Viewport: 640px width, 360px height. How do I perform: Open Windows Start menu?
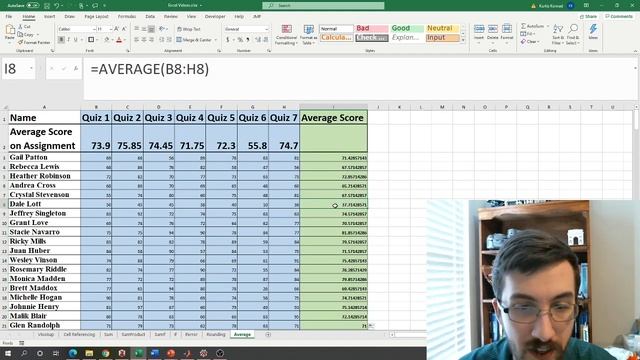7,353
